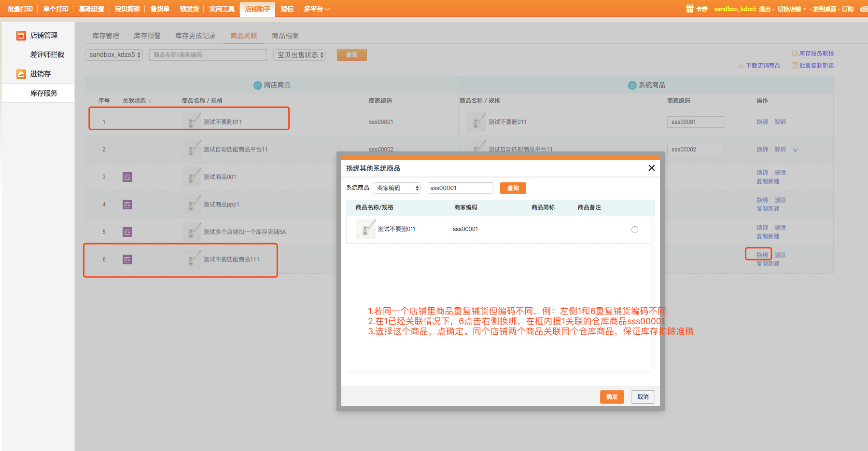This screenshot has height=451, width=868.
Task: Expand row 2 using the chevron in 操作 column
Action: [795, 150]
